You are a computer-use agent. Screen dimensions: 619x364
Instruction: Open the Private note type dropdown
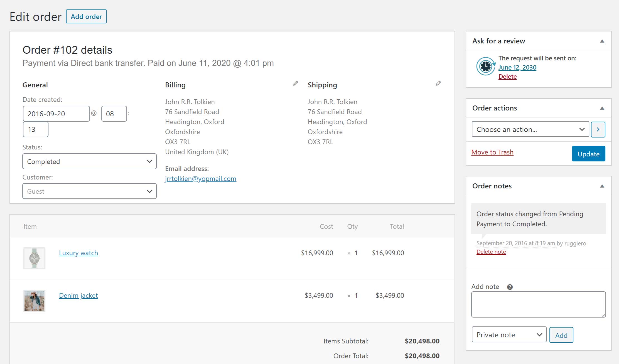click(x=509, y=335)
